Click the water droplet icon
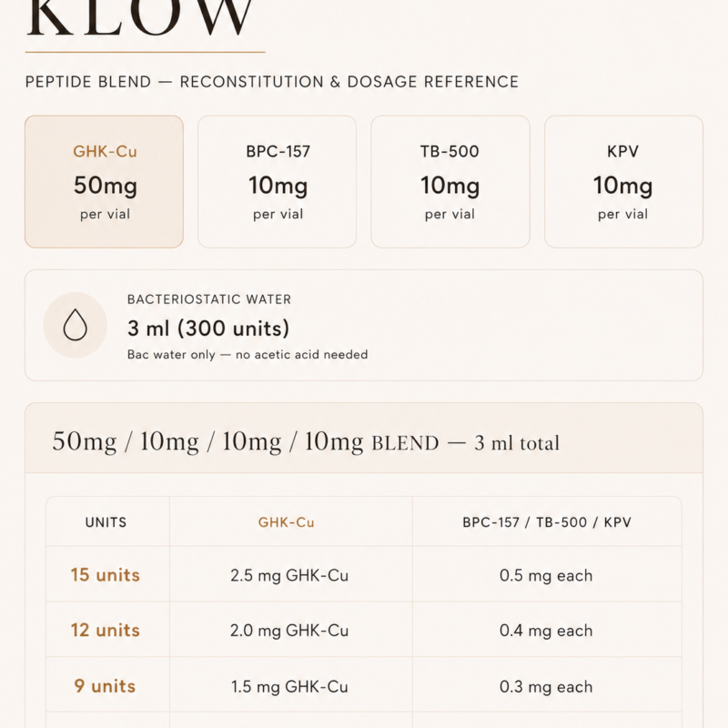The image size is (728, 728). [76, 325]
